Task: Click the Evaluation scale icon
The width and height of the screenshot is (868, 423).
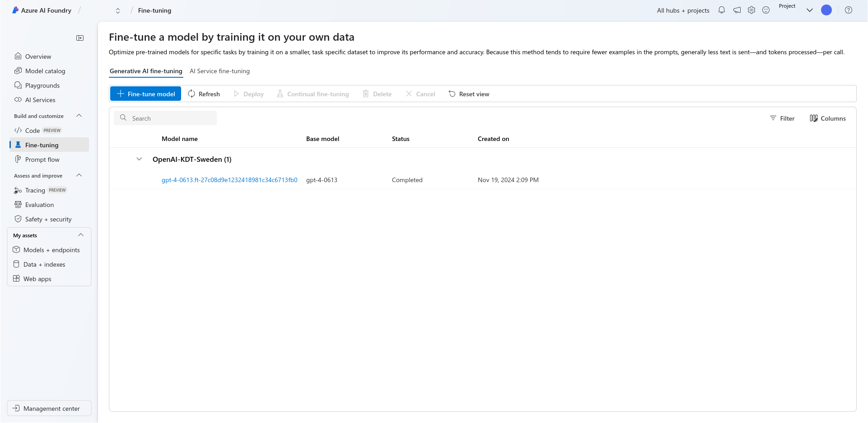Action: coord(18,204)
